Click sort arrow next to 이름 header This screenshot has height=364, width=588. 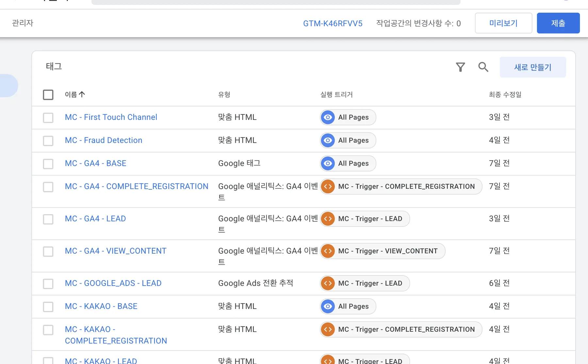[x=82, y=94]
